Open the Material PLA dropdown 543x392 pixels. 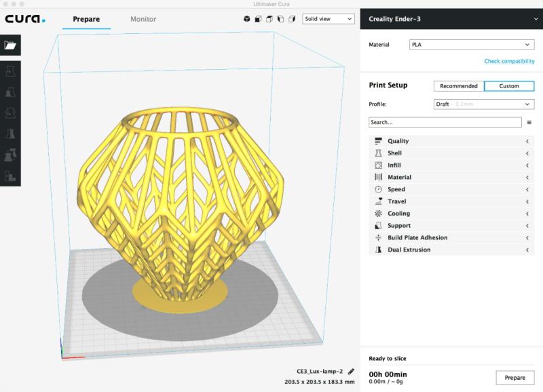pyautogui.click(x=472, y=45)
